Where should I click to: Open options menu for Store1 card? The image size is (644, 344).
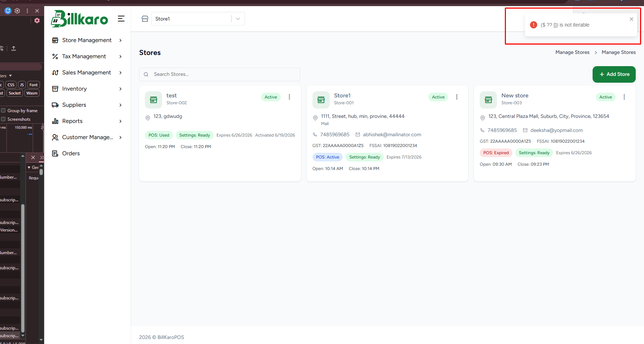point(457,97)
